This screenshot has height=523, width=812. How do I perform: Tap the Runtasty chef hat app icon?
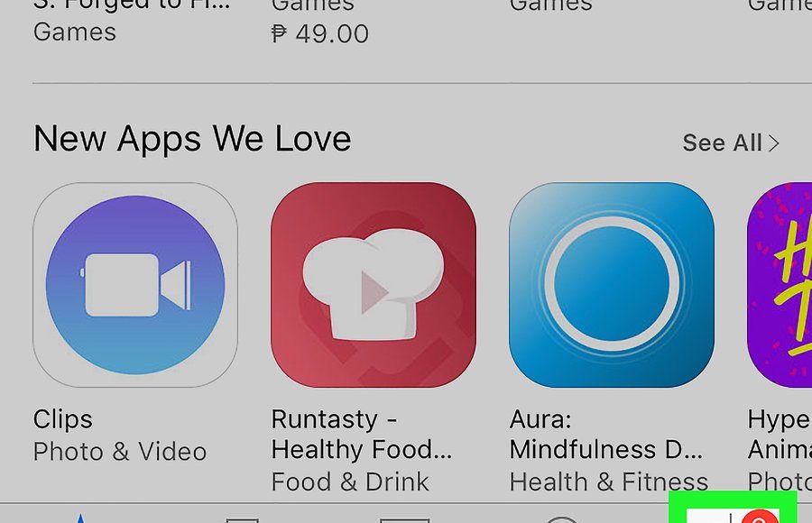(374, 285)
